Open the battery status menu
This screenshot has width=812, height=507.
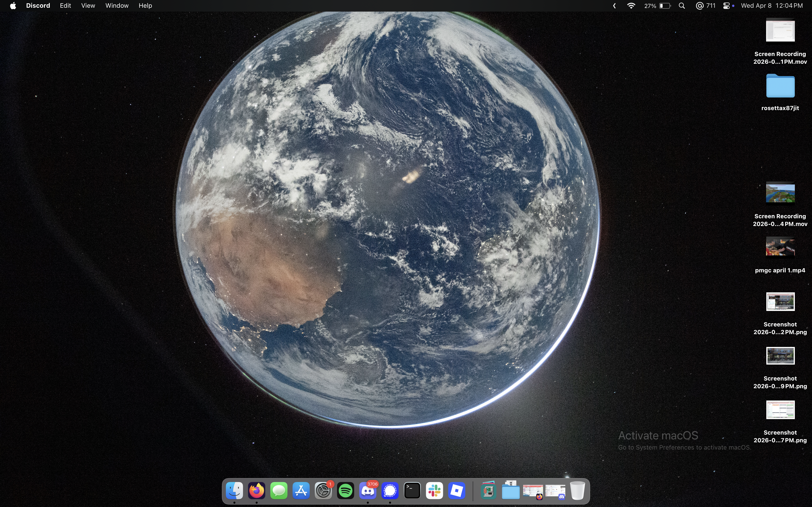(664, 6)
